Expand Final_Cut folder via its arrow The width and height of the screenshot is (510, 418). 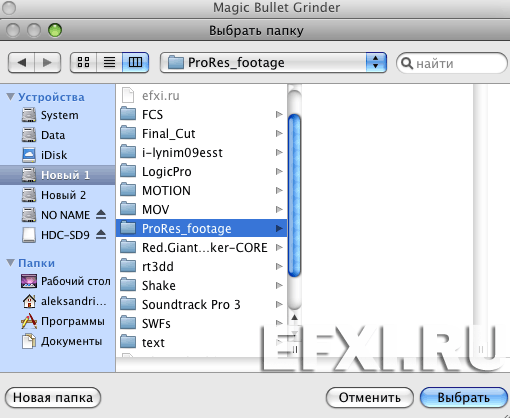[279, 134]
